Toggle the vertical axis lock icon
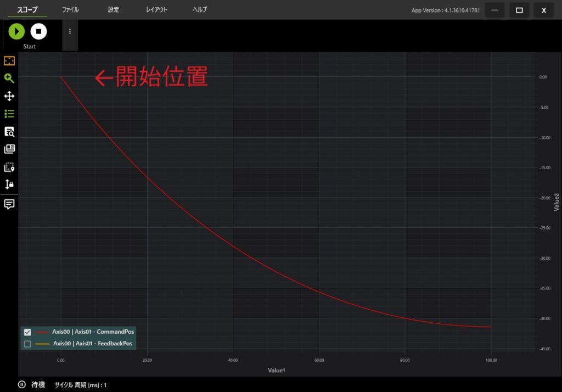 pyautogui.click(x=9, y=184)
